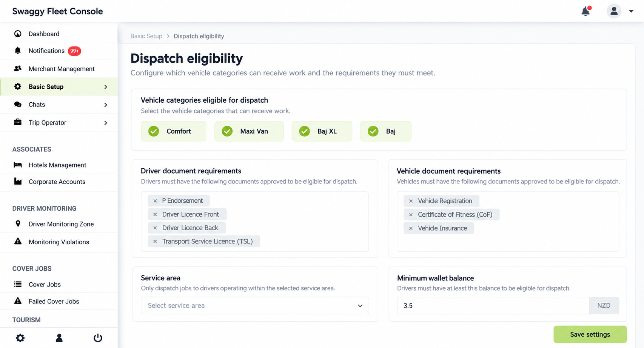644x348 pixels.
Task: Remove the P Endorsement document tag
Action: (155, 201)
